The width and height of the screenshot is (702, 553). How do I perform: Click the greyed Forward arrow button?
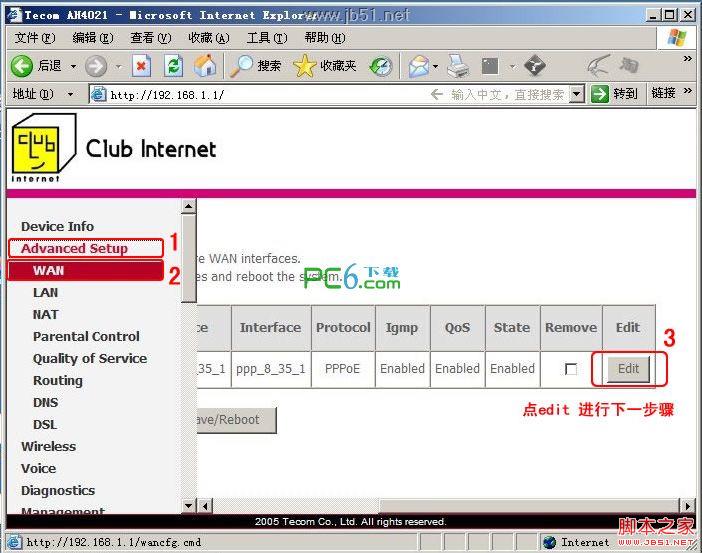pyautogui.click(x=96, y=66)
